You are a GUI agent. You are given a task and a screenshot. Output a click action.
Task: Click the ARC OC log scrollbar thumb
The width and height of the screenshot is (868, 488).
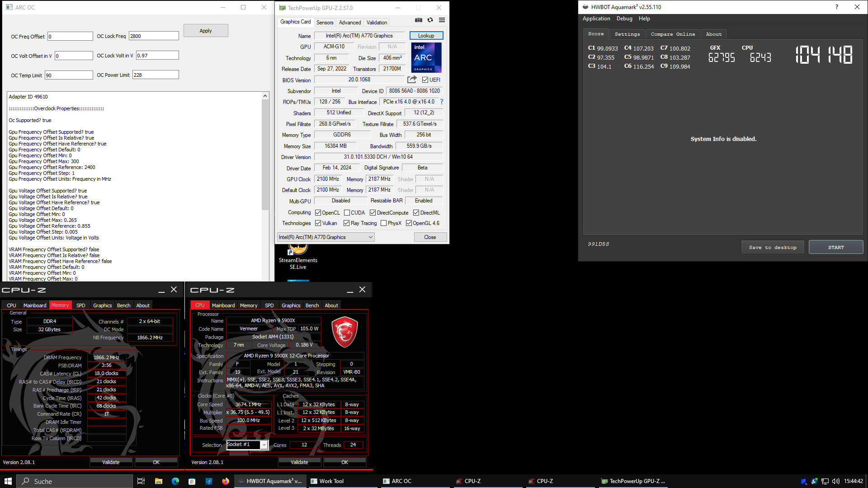[x=265, y=154]
